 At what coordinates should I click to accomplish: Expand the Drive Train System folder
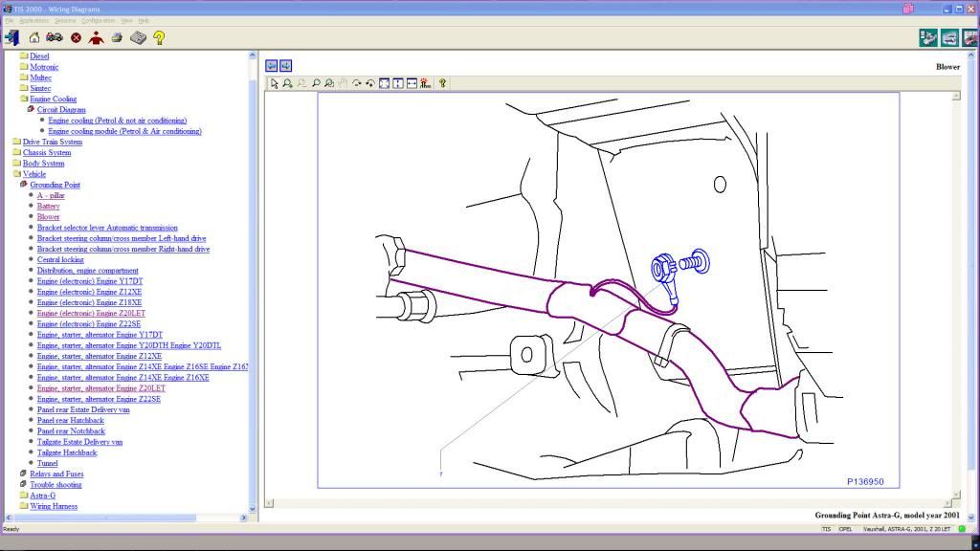tap(16, 142)
